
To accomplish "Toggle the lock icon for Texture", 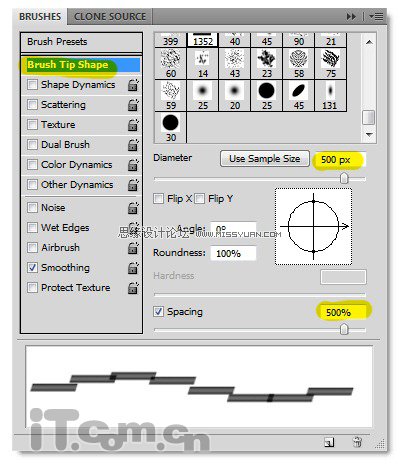I will [x=133, y=125].
